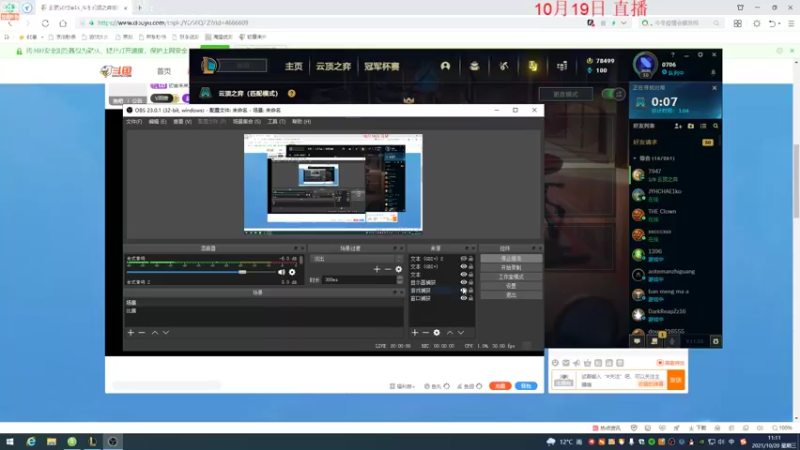
Task: Open chat bubble icon at bottom of friends list
Action: 637,341
